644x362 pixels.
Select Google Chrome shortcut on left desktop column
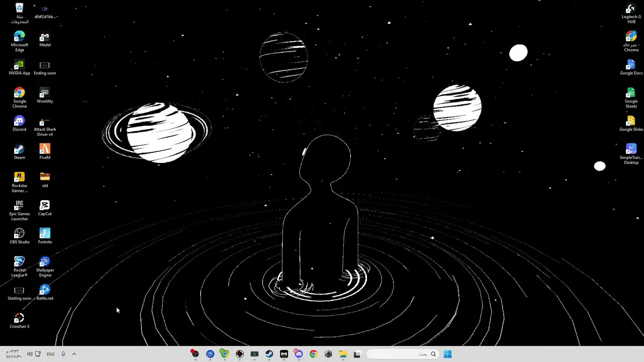[19, 98]
